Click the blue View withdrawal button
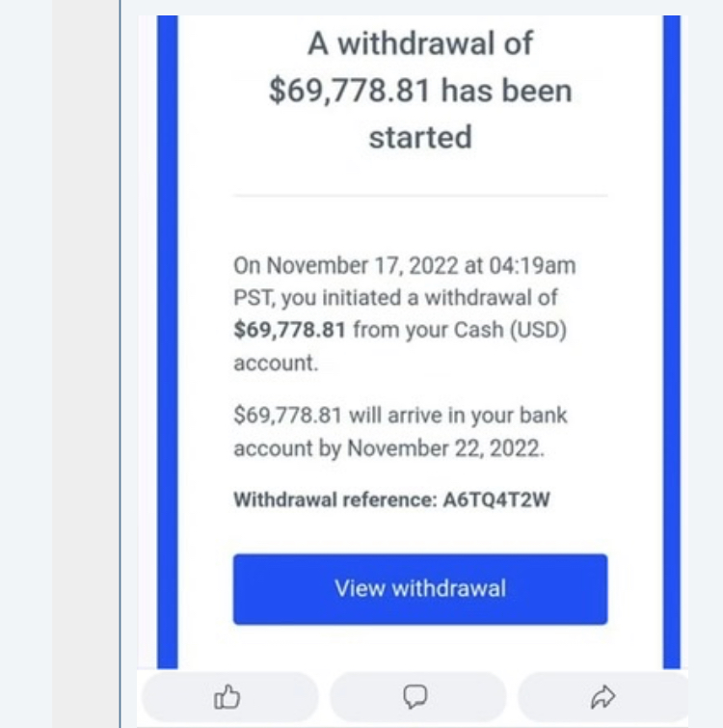The height and width of the screenshot is (728, 723). (x=420, y=589)
